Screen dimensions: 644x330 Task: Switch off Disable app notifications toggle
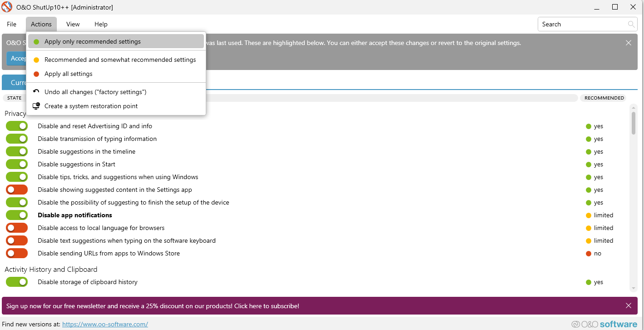pos(17,215)
